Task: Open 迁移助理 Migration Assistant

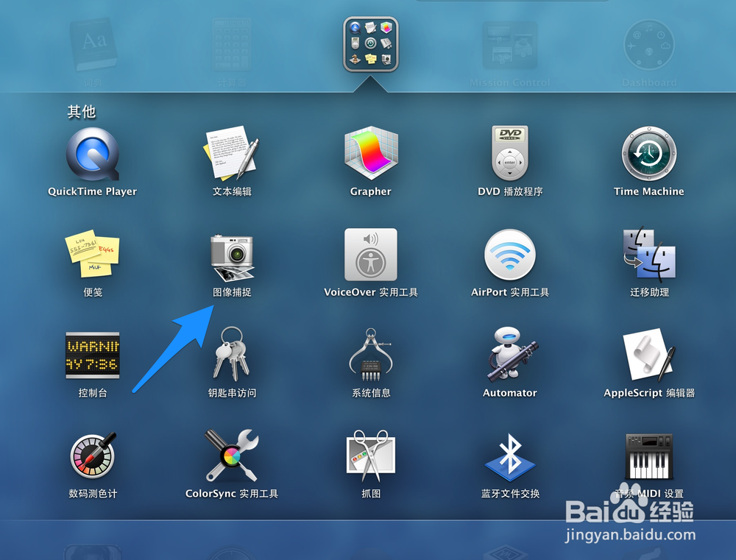Action: click(649, 254)
